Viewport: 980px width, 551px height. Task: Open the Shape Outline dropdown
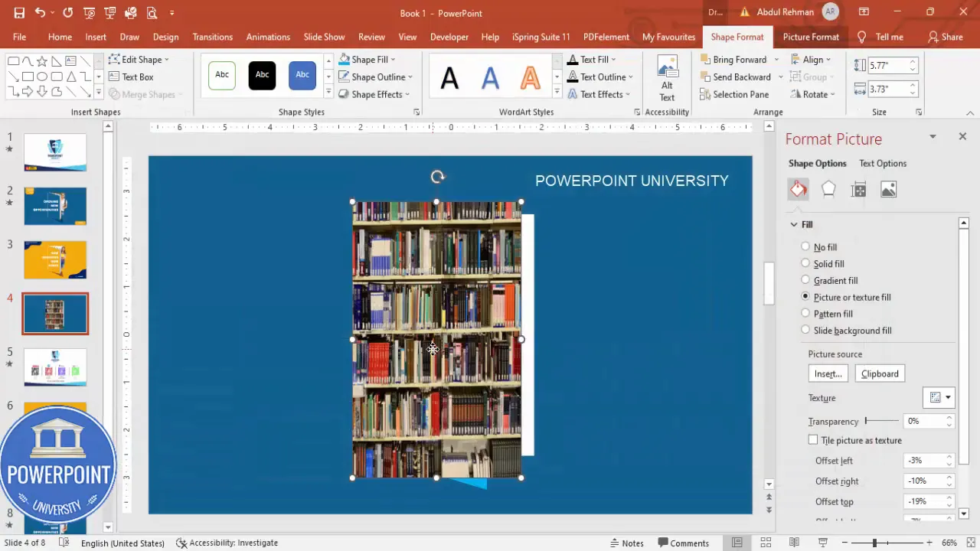pos(375,77)
